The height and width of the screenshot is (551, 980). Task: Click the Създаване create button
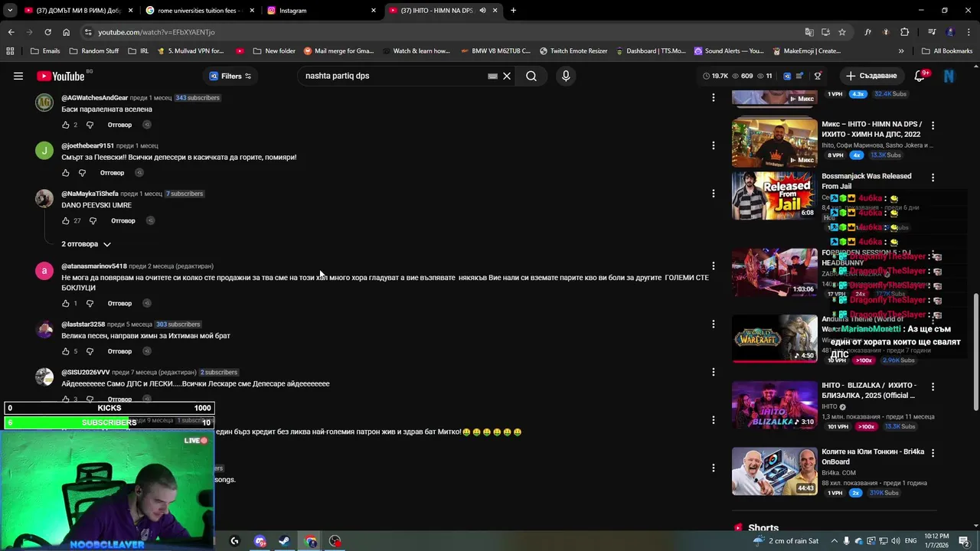[871, 76]
